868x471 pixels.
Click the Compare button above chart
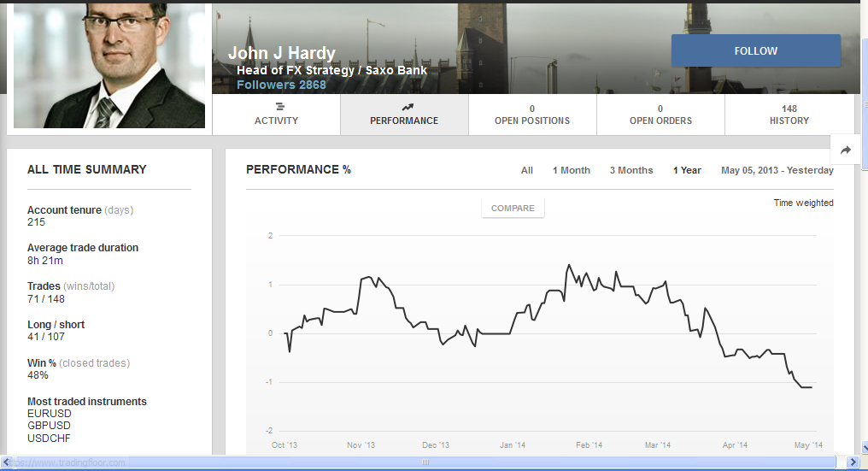click(513, 208)
